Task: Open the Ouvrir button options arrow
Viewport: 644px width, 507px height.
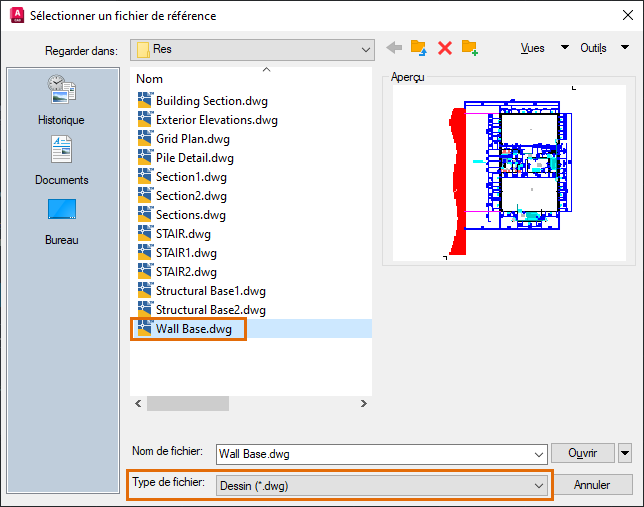Action: [625, 453]
